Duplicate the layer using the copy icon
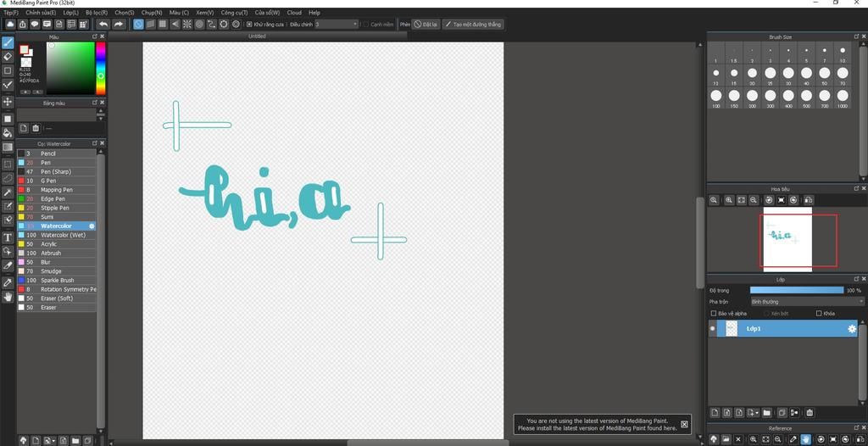 [782, 413]
